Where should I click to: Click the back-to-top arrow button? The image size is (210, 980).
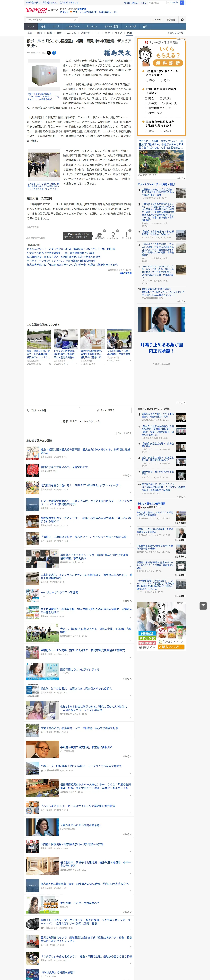[x=203, y=606]
